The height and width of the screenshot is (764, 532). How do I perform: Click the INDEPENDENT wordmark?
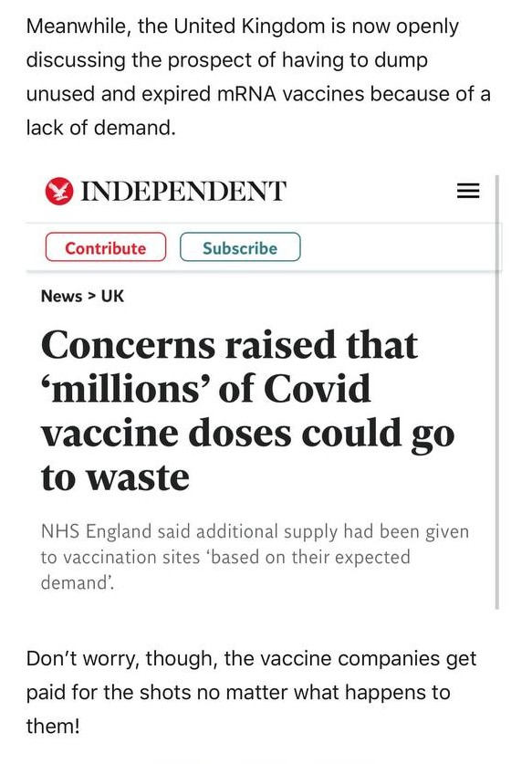pos(183,191)
